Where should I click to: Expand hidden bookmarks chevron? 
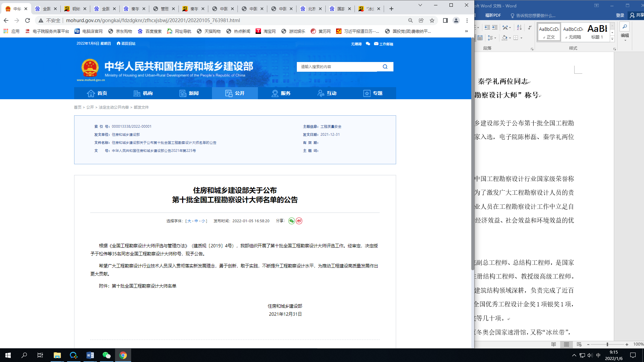point(466,31)
